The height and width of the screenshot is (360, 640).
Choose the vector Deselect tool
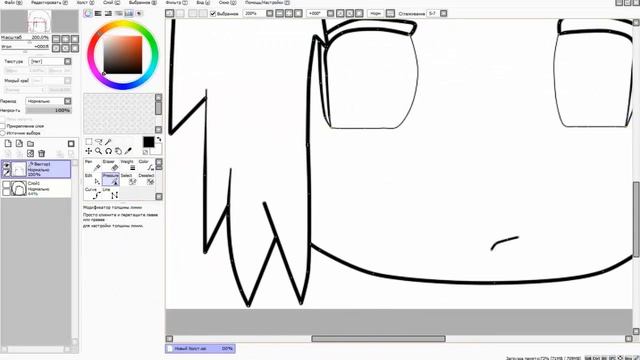pos(146,180)
